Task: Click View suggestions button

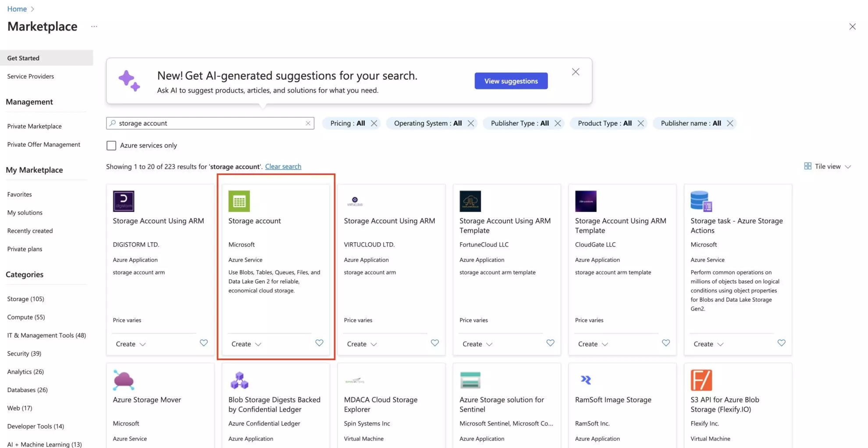Action: tap(511, 81)
